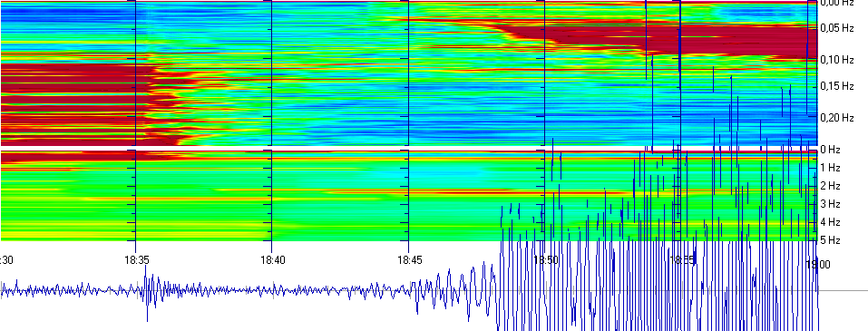Click the 18:50 time axis label
868x331 pixels.
click(546, 259)
